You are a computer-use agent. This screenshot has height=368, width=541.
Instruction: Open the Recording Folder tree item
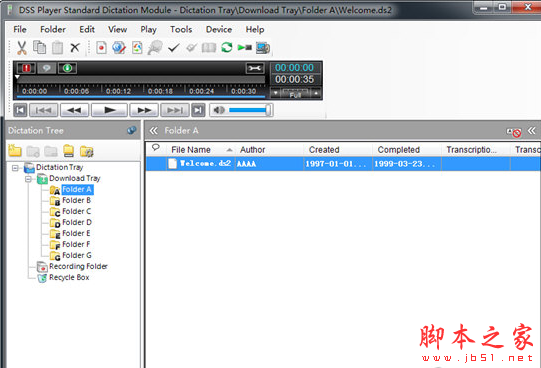(78, 267)
